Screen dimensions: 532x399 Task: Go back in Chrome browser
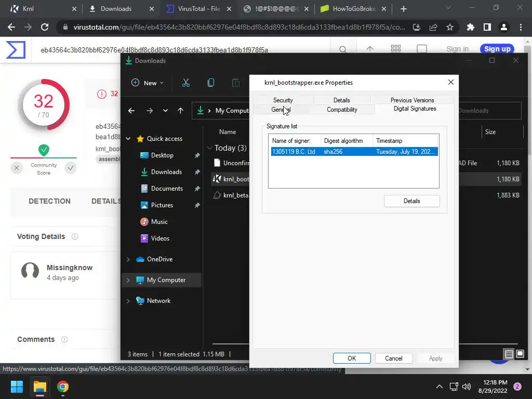point(11,27)
